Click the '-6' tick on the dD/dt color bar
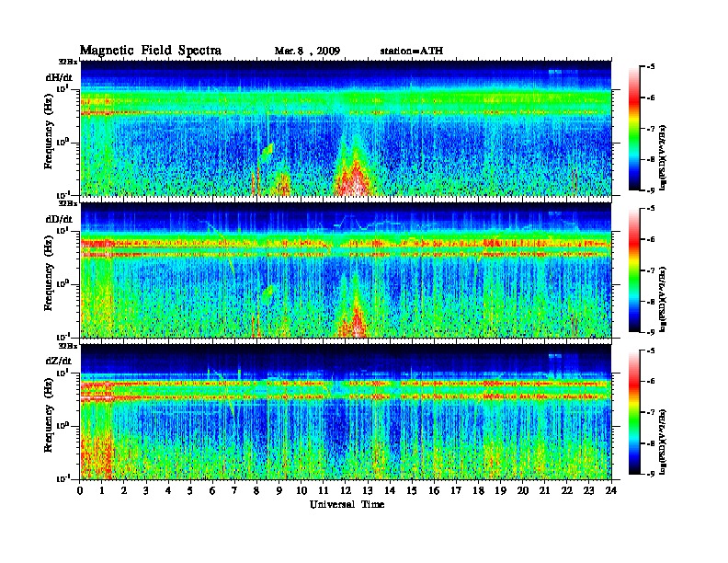This screenshot has width=728, height=563. click(x=651, y=239)
